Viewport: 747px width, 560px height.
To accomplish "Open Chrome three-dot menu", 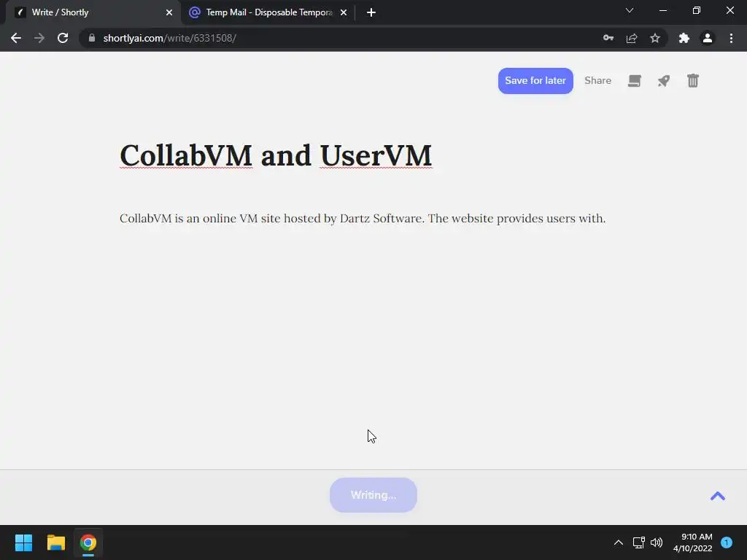I will pos(731,38).
